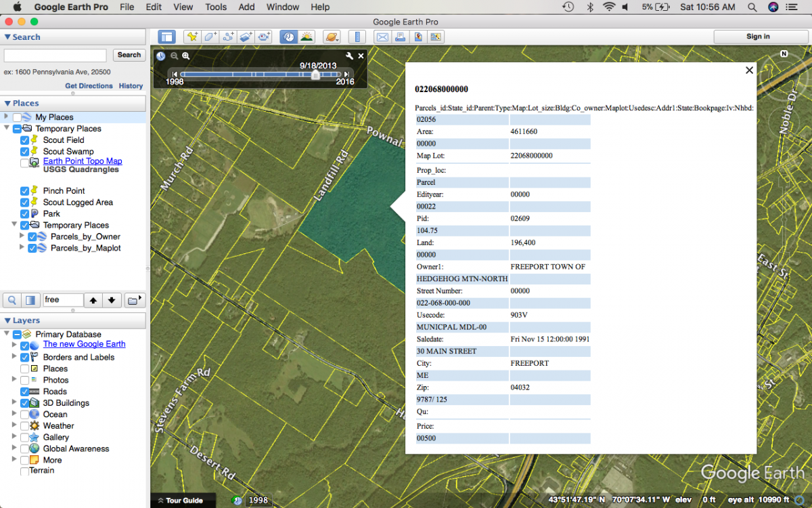Open the ruler measurement tool
This screenshot has height=508, width=812.
[357, 37]
